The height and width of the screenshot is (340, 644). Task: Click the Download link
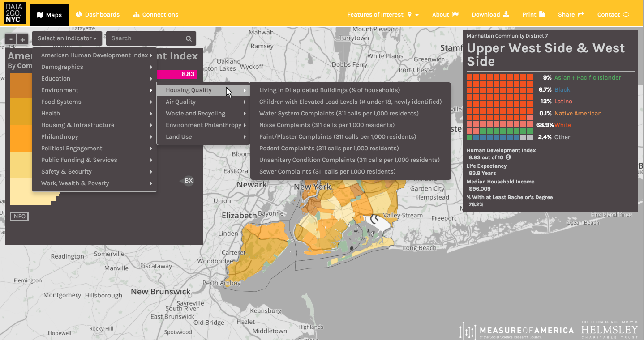pyautogui.click(x=490, y=15)
